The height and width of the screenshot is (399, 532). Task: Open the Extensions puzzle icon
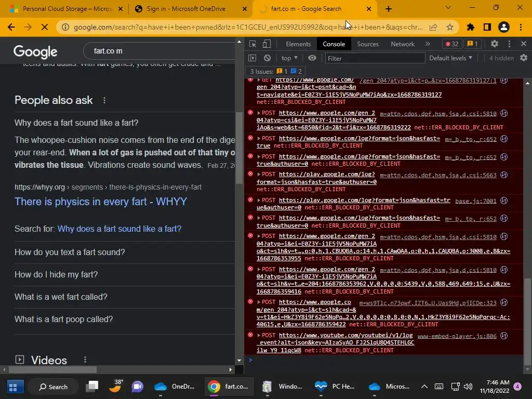(471, 27)
